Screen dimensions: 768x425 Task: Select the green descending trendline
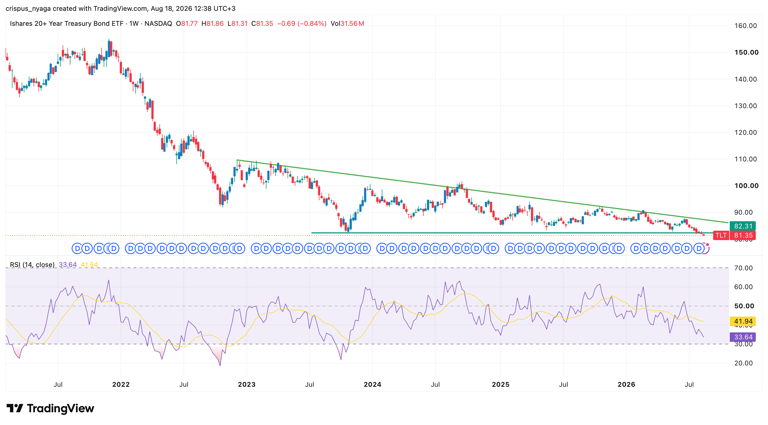pyautogui.click(x=482, y=191)
